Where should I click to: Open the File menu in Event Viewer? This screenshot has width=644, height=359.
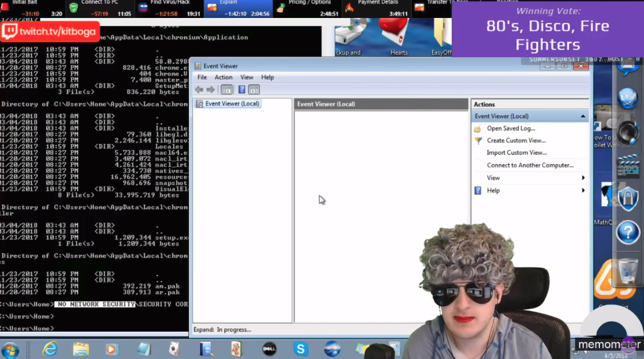pos(202,78)
